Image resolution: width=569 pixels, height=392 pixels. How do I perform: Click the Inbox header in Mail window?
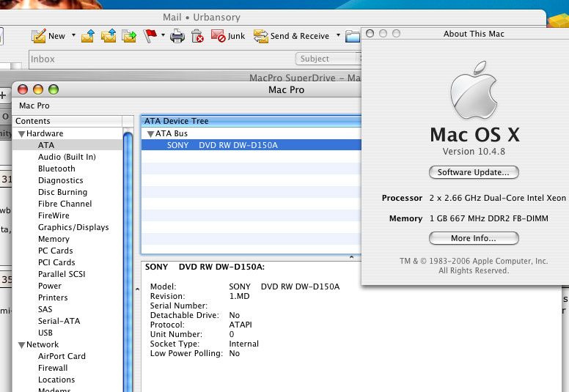43,59
